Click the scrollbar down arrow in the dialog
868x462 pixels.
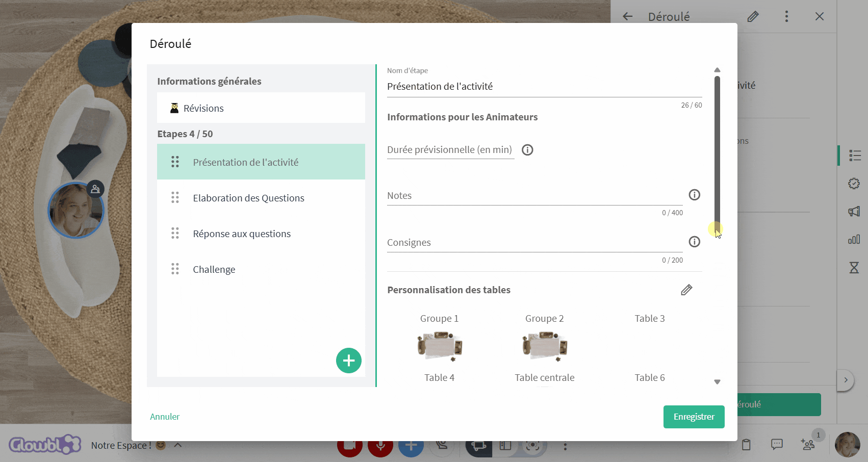(717, 381)
